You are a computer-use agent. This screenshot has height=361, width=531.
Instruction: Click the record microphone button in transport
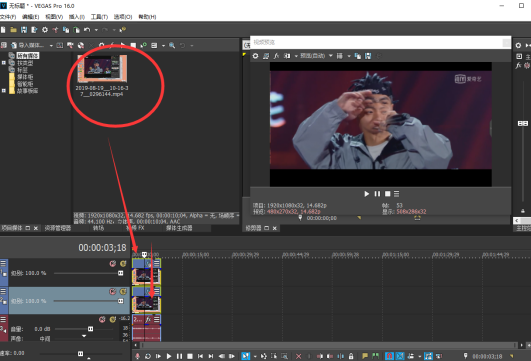137,356
